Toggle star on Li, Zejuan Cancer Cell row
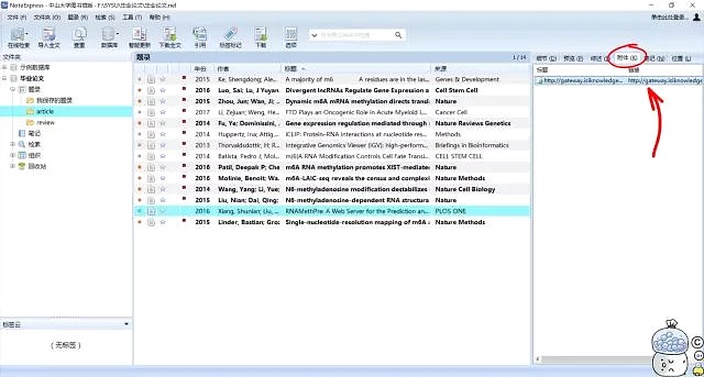 pos(163,112)
